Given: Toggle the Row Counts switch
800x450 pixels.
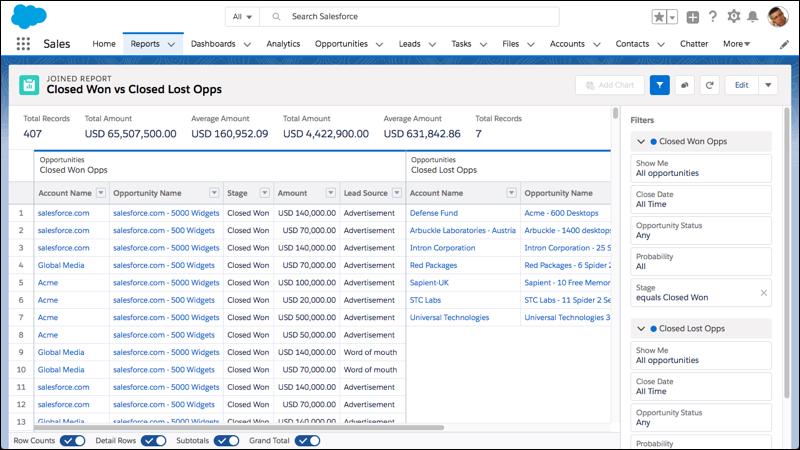Looking at the screenshot, I should pyautogui.click(x=72, y=440).
